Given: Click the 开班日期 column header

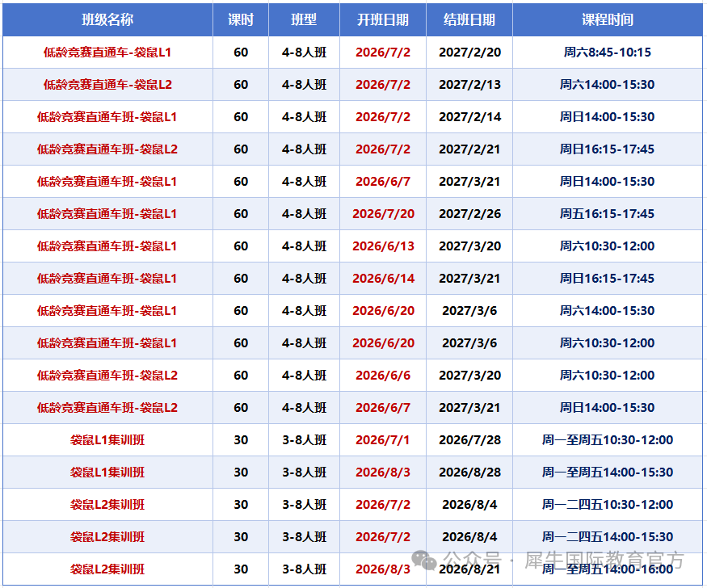Looking at the screenshot, I should point(383,20).
